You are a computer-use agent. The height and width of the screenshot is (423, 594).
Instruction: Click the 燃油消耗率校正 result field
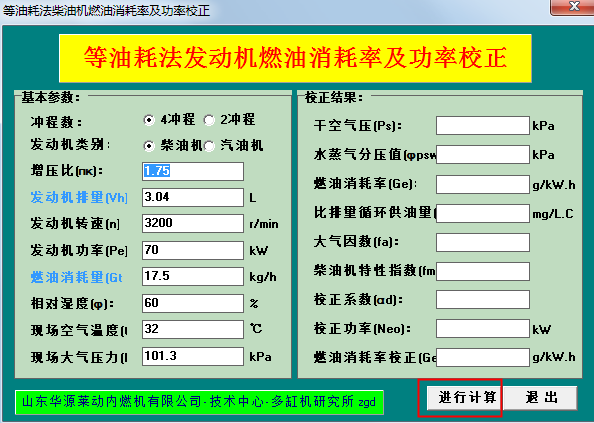point(483,357)
